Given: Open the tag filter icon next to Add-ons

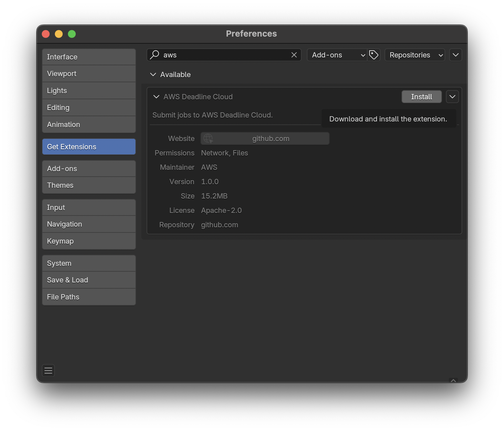Looking at the screenshot, I should pos(374,55).
